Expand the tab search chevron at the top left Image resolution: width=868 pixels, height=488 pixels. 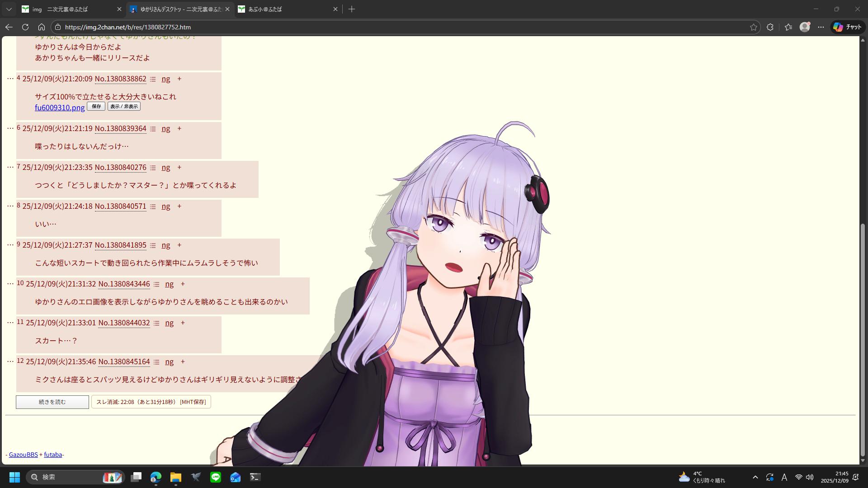coord(9,9)
